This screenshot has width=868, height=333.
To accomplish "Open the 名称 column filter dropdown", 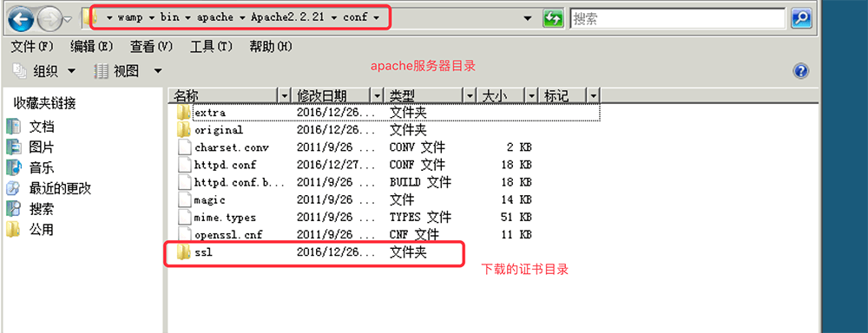I will [286, 95].
